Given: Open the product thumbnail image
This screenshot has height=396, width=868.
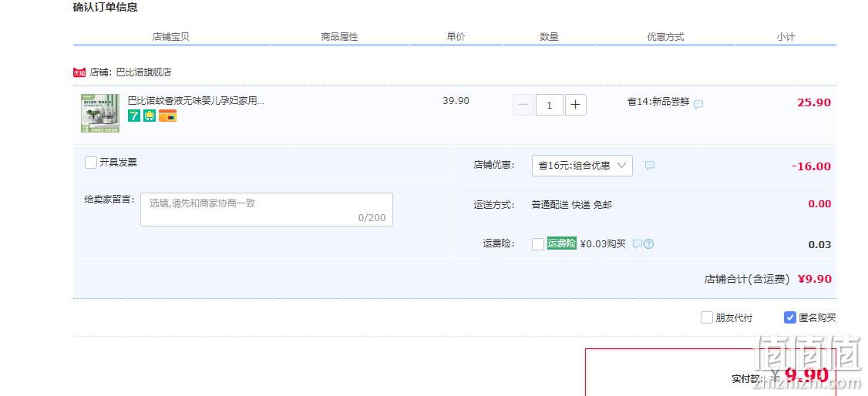Looking at the screenshot, I should (x=99, y=113).
